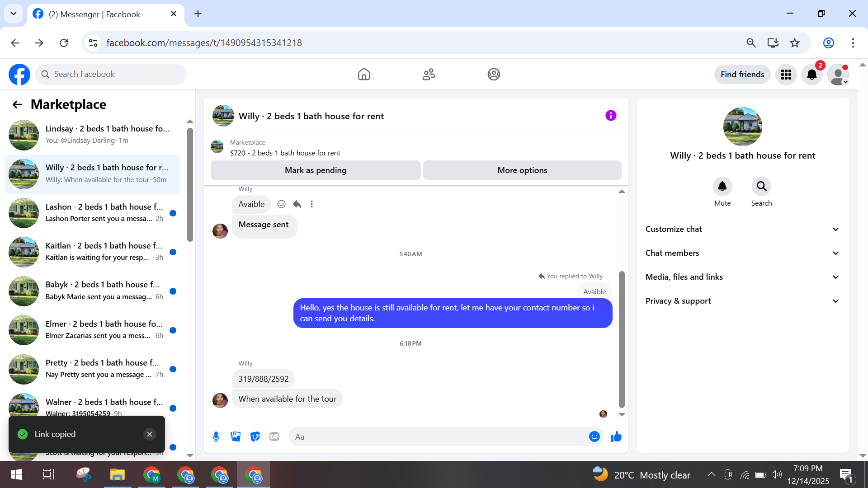Toggle conversation information panel icon

610,116
